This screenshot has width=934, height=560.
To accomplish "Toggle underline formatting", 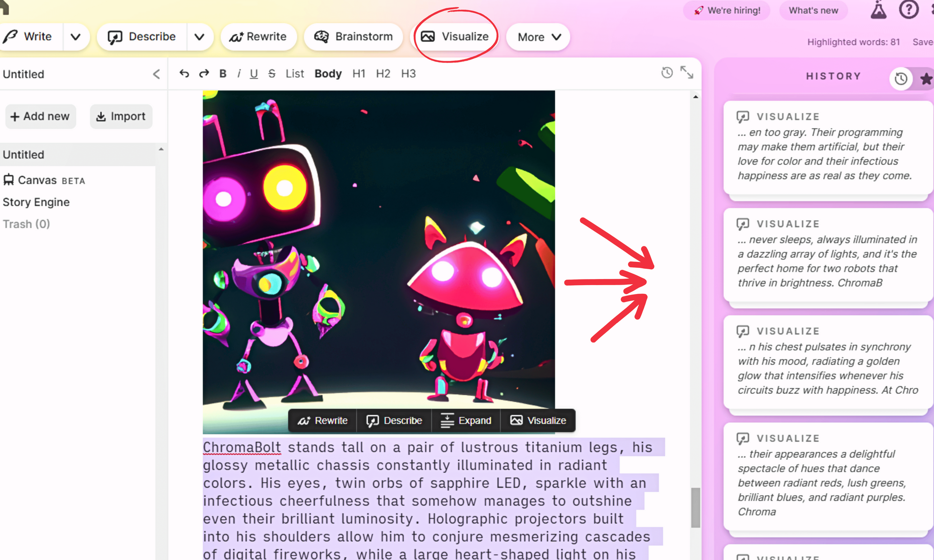I will [x=254, y=74].
